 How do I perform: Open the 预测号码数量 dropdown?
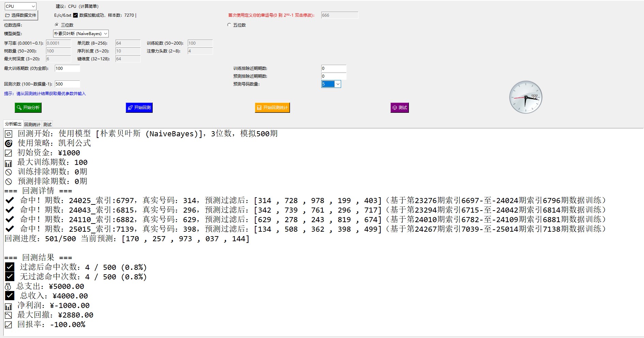pyautogui.click(x=337, y=84)
